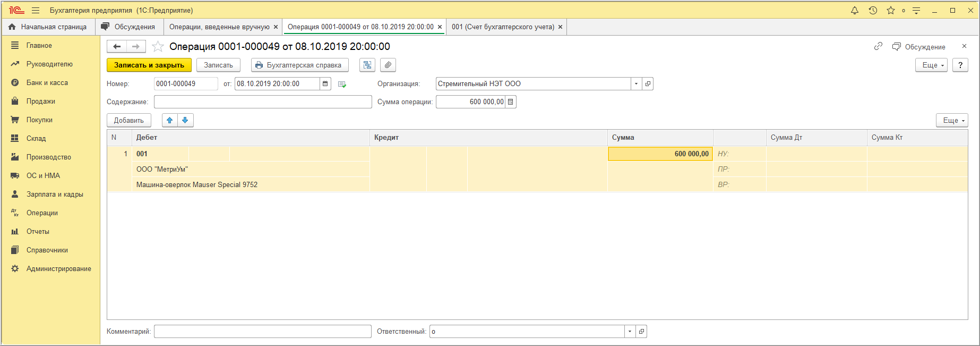Open the title bar settings lines icon
The height and width of the screenshot is (346, 980).
click(x=916, y=10)
